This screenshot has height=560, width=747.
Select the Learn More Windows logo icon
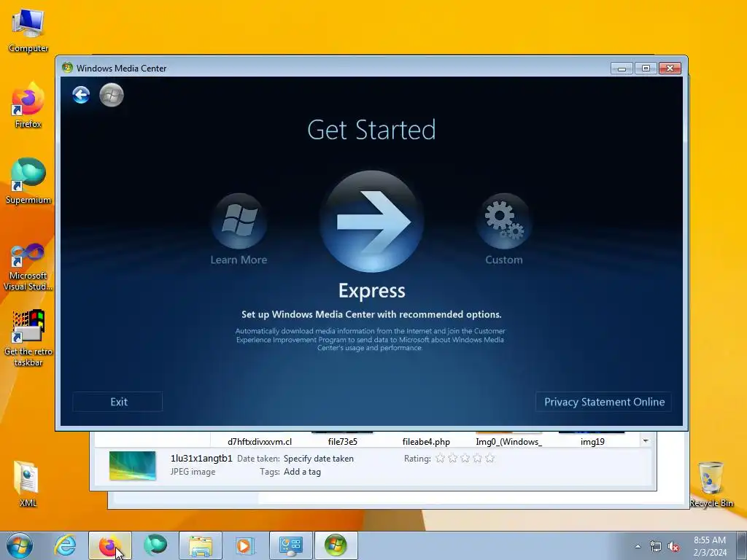[239, 222]
